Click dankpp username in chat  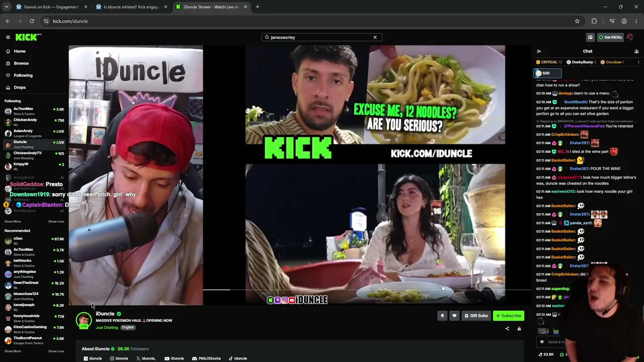coord(566,94)
